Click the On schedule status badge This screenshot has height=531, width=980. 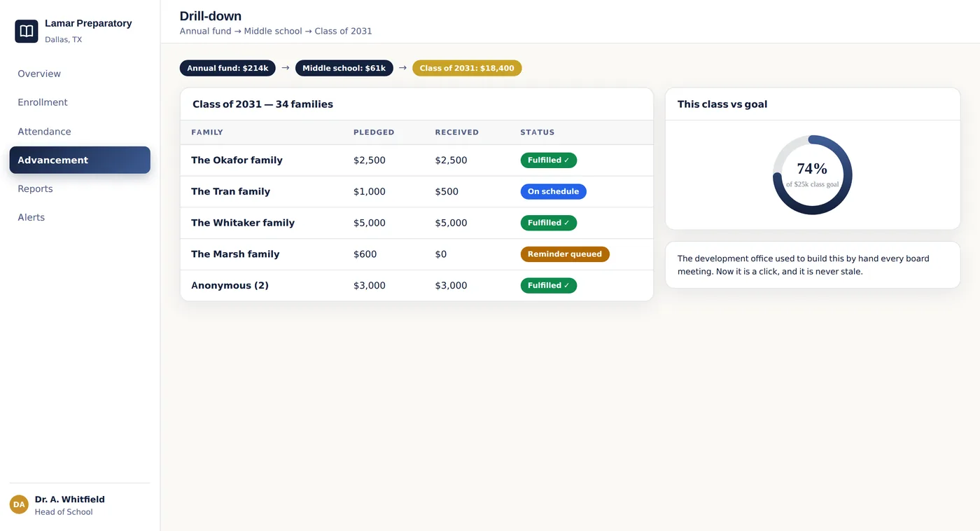pos(553,191)
